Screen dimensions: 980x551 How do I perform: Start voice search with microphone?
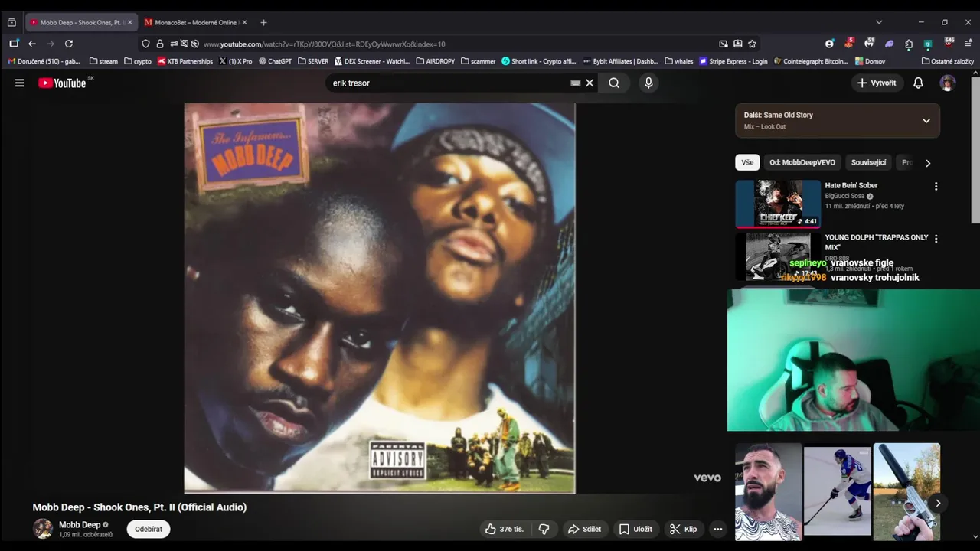pos(648,83)
